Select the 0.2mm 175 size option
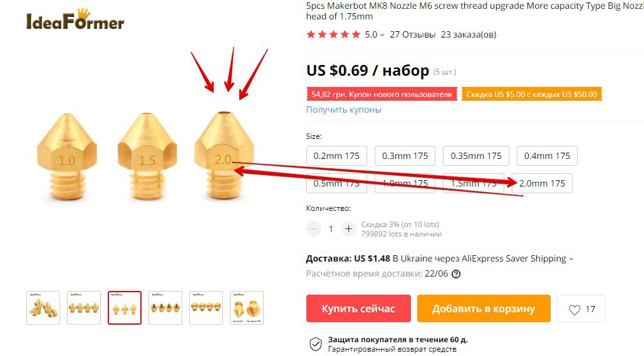The height and width of the screenshot is (356, 644). [x=336, y=156]
